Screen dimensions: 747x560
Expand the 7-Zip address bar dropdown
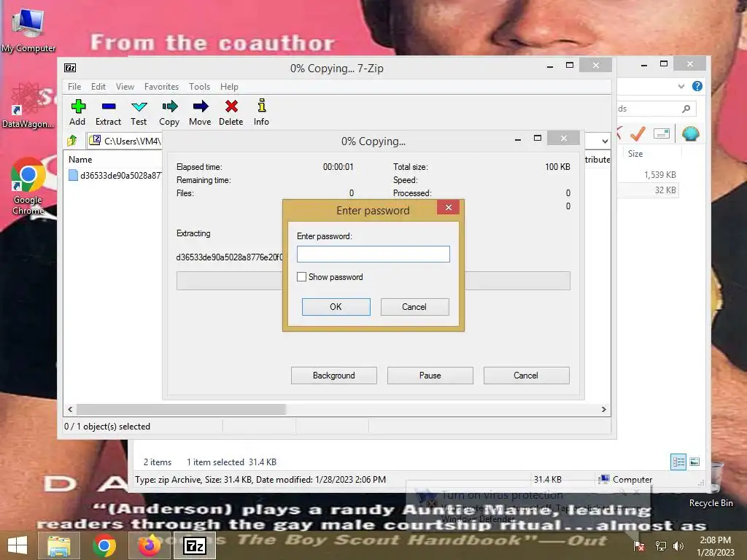[605, 141]
